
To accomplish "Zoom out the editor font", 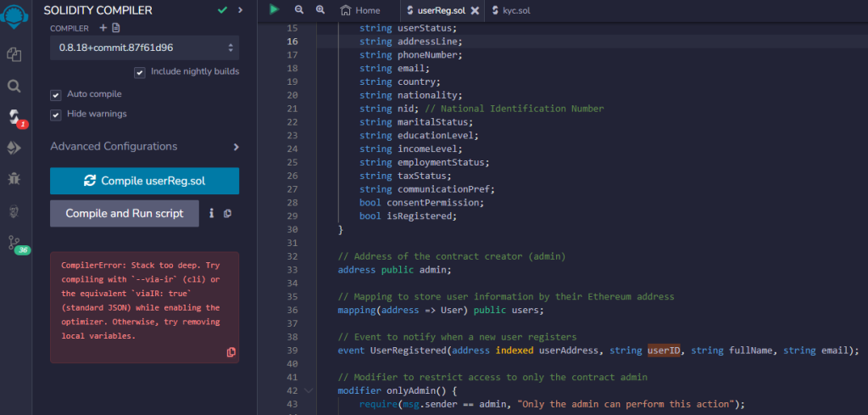I will click(x=299, y=10).
